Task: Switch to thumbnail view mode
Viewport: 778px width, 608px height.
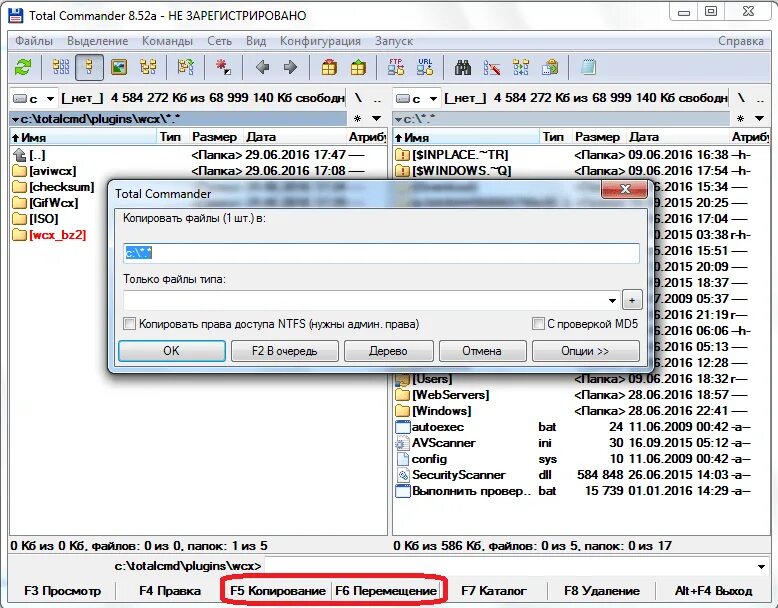Action: 119,67
